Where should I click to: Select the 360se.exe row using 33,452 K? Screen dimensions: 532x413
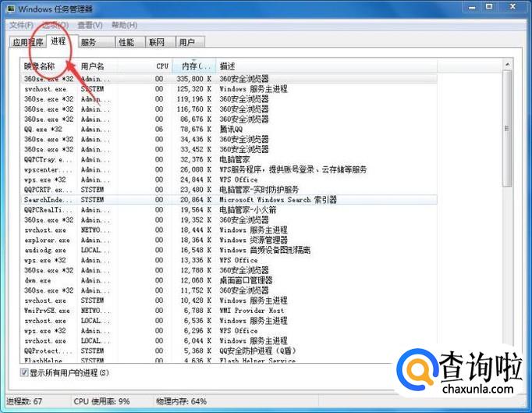(229, 149)
